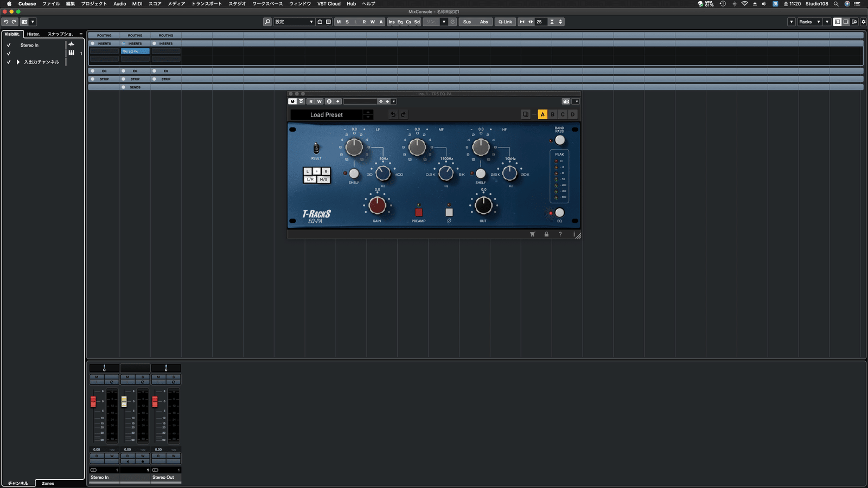Open the ファイル menu
Screen dimensions: 868x488
pos(51,4)
